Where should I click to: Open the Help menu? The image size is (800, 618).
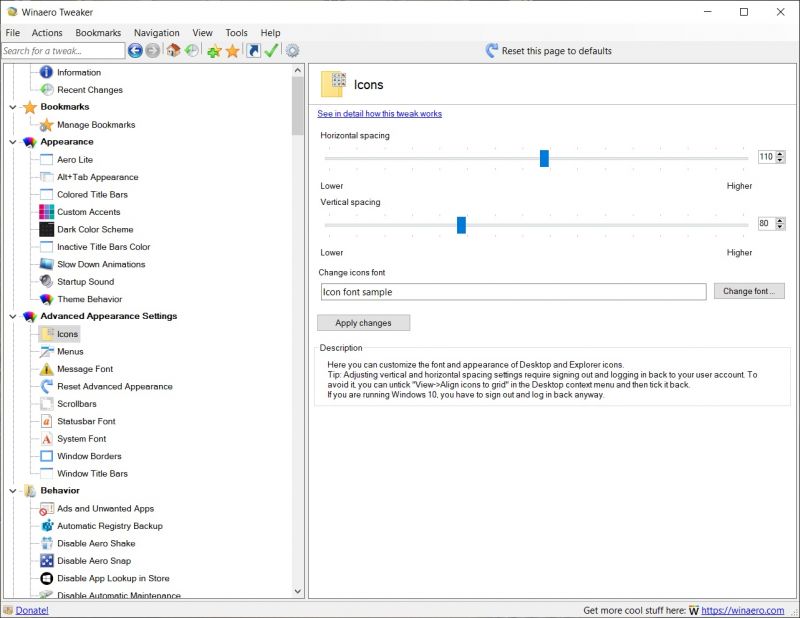[x=270, y=33]
